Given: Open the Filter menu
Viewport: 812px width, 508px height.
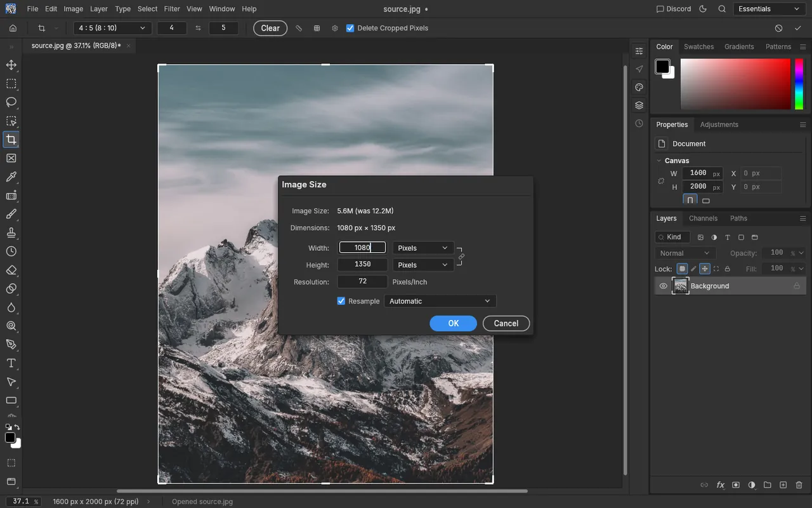Looking at the screenshot, I should tap(172, 9).
